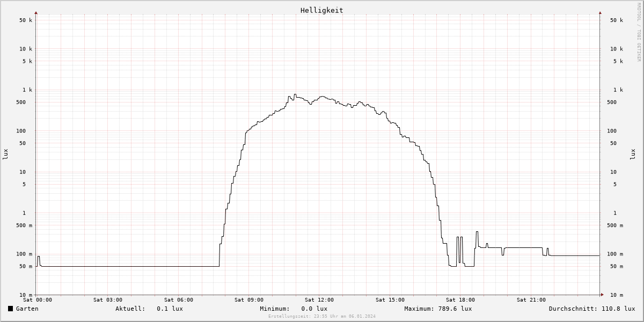The image size is (644, 322).
Task: Click the '1 k' label on right axis
Action: 618,90
